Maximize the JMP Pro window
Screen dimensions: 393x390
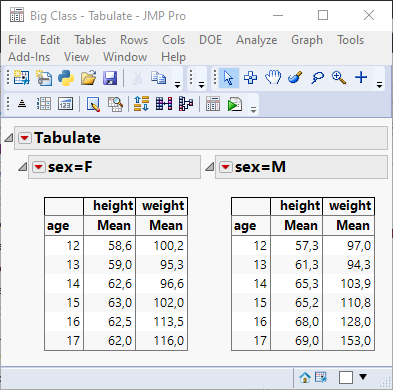click(x=323, y=15)
